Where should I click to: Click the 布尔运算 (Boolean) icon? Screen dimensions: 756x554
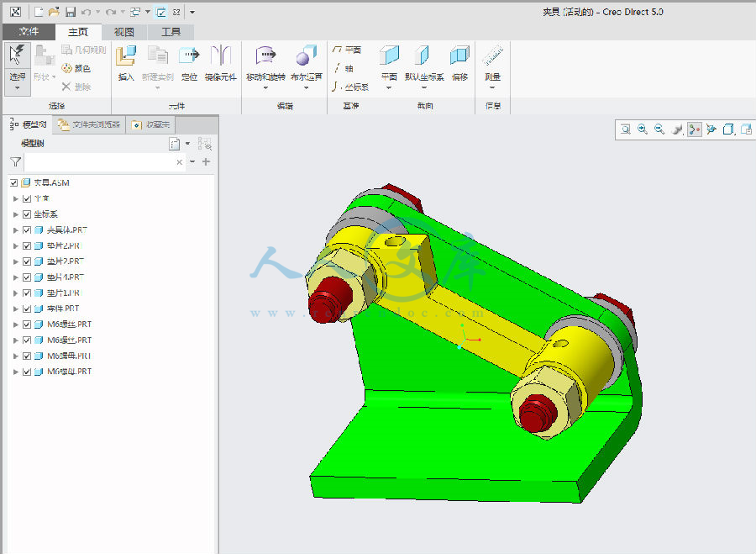tap(306, 55)
